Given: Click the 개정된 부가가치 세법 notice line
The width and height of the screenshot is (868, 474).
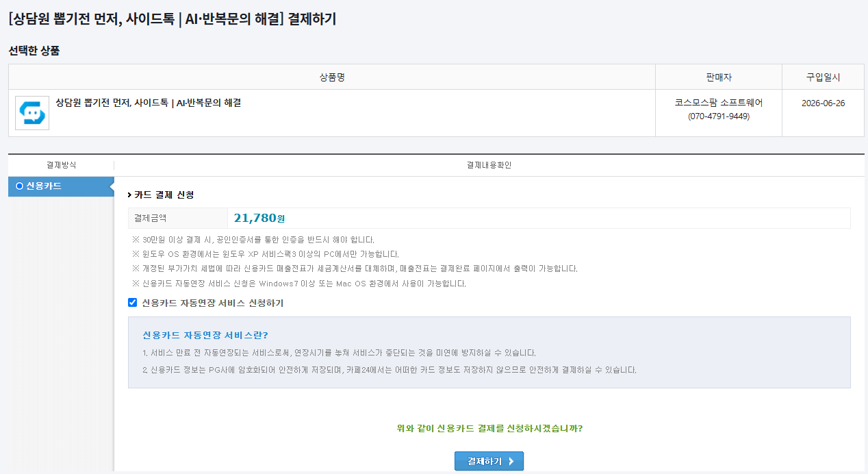Looking at the screenshot, I should (x=355, y=269).
